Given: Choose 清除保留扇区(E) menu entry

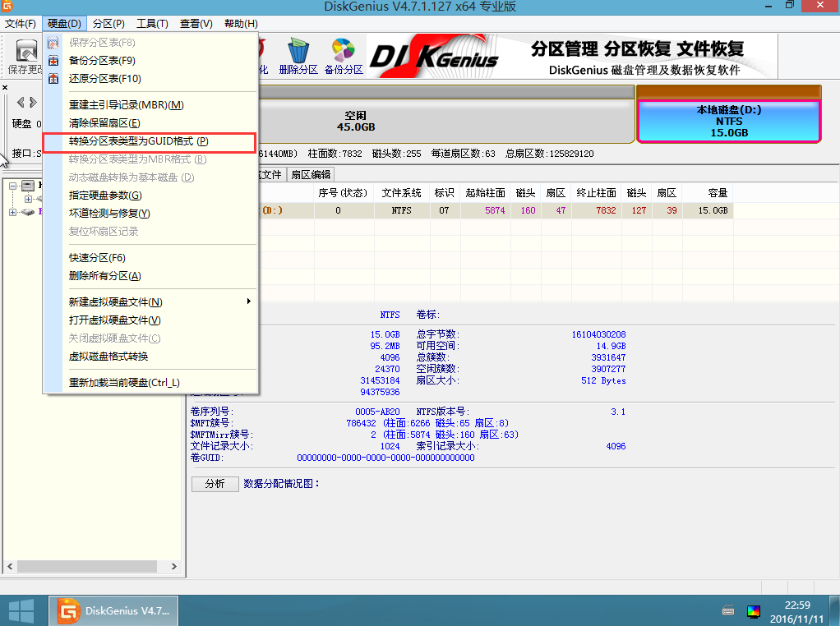Looking at the screenshot, I should (150, 123).
